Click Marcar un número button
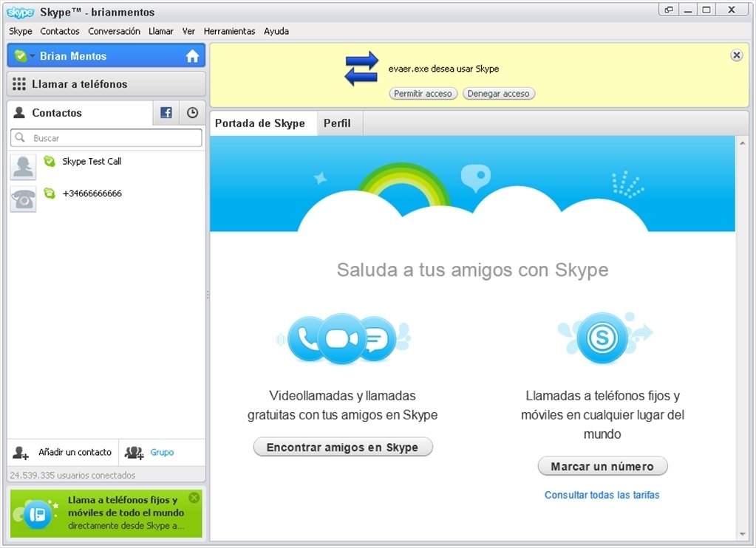 click(603, 466)
